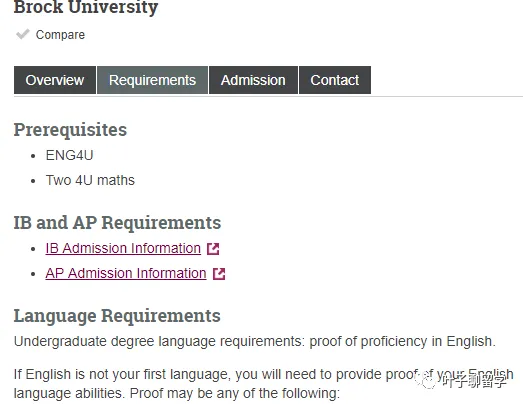Click the Brock University heading

pos(86,7)
